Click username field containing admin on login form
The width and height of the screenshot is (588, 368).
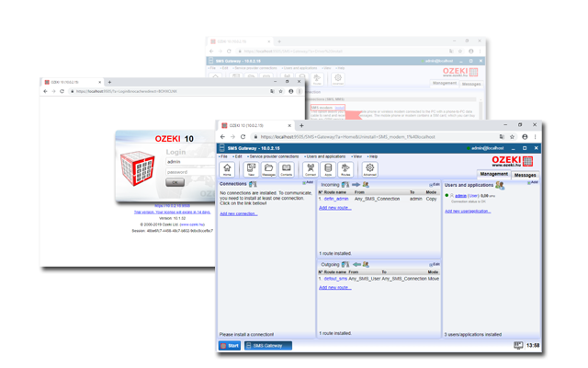point(190,162)
